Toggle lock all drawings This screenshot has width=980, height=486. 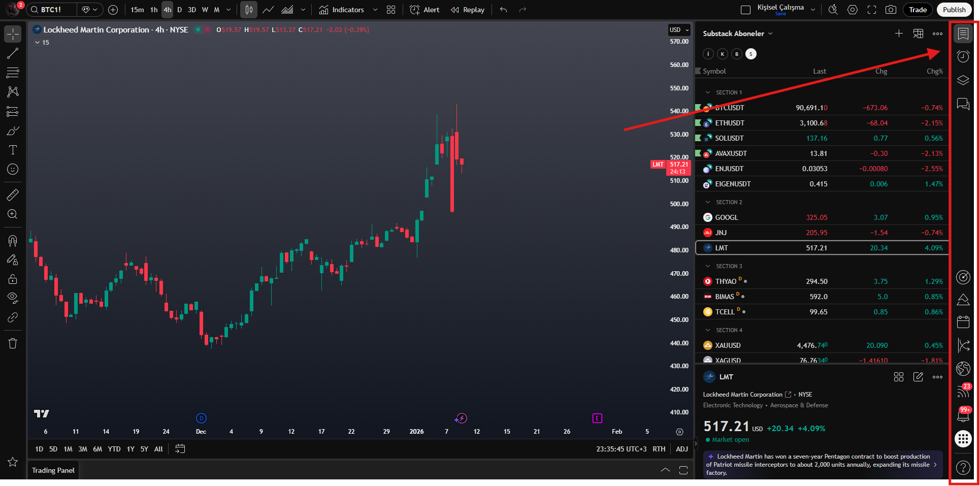13,279
